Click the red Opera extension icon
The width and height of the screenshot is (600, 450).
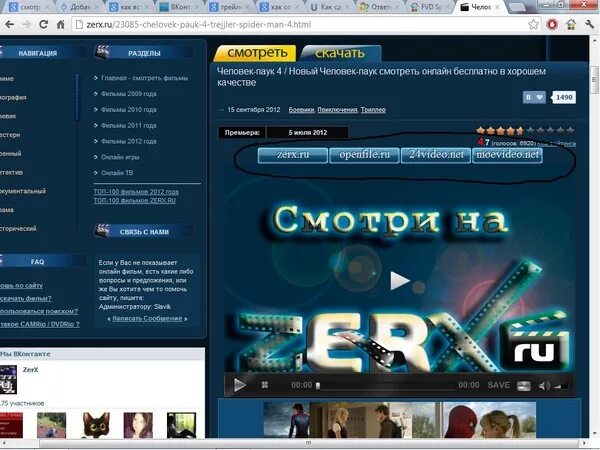point(552,24)
